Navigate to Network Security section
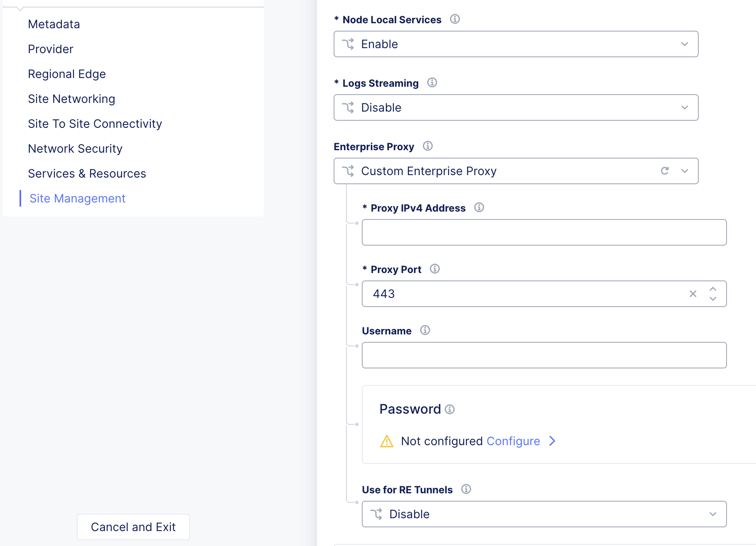The height and width of the screenshot is (546, 756). tap(75, 149)
